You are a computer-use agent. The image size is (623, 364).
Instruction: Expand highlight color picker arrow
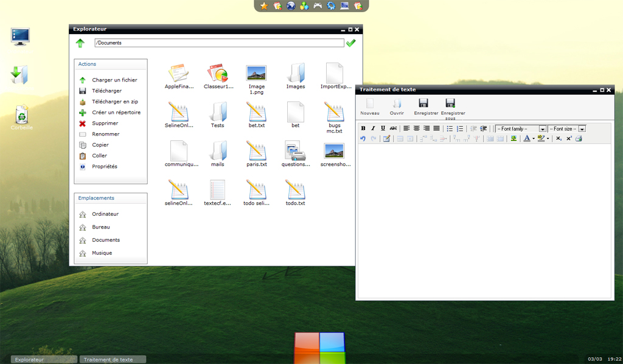[548, 139]
